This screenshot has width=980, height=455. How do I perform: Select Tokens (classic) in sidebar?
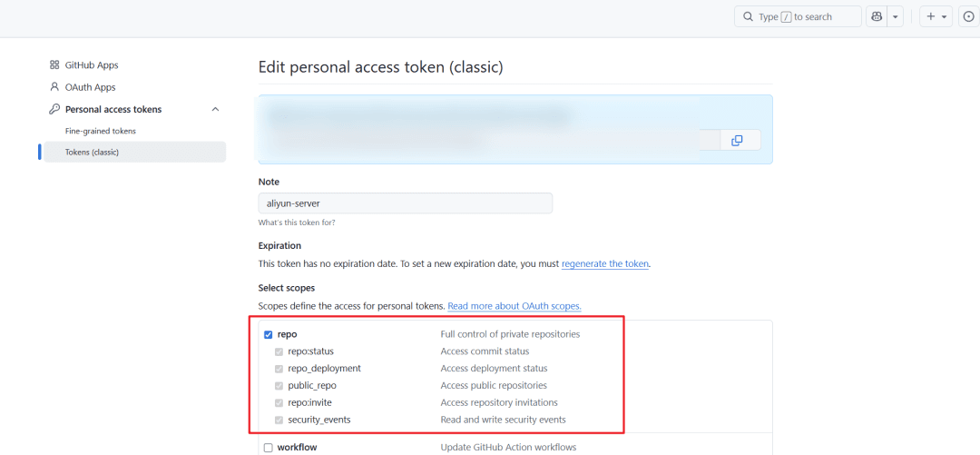coord(92,152)
